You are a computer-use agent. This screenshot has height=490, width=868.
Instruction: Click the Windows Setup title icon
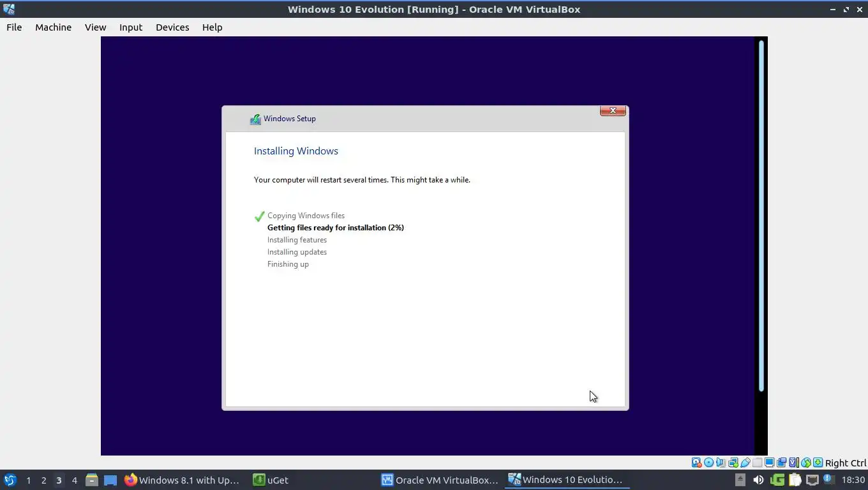(x=255, y=119)
